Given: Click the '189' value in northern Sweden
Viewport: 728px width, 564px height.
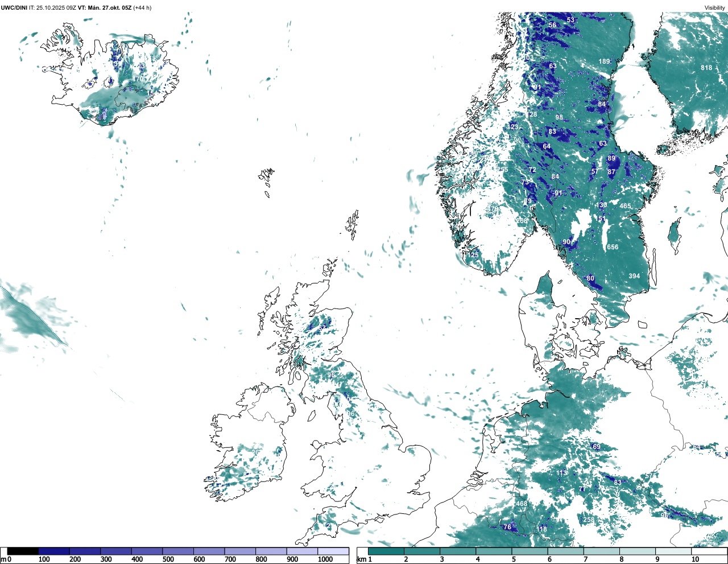Looking at the screenshot, I should (x=604, y=61).
